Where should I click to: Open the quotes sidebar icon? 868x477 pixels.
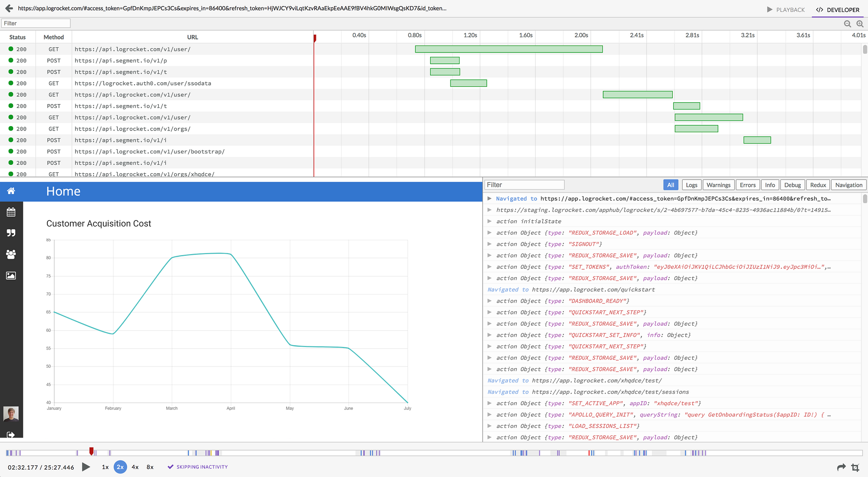tap(11, 233)
